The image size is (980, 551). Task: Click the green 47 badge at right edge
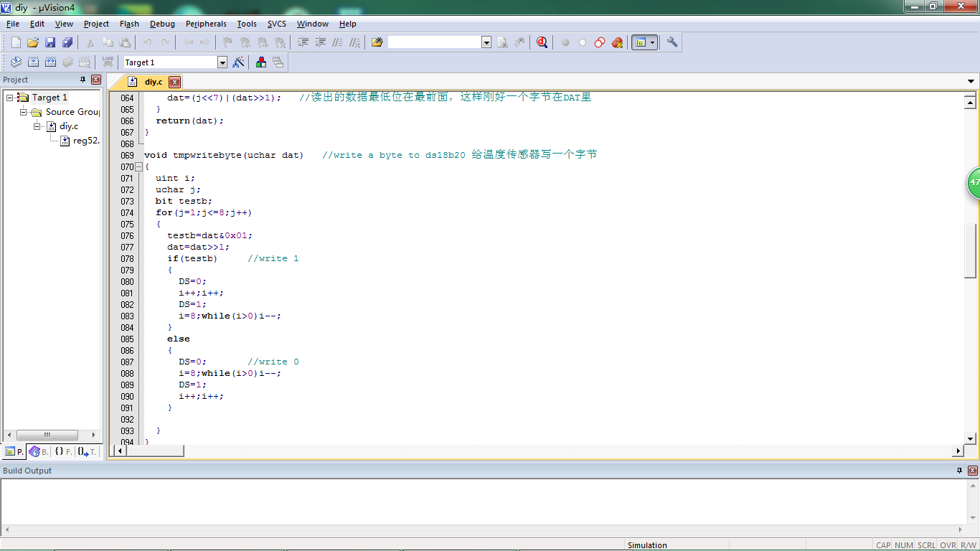tap(974, 183)
